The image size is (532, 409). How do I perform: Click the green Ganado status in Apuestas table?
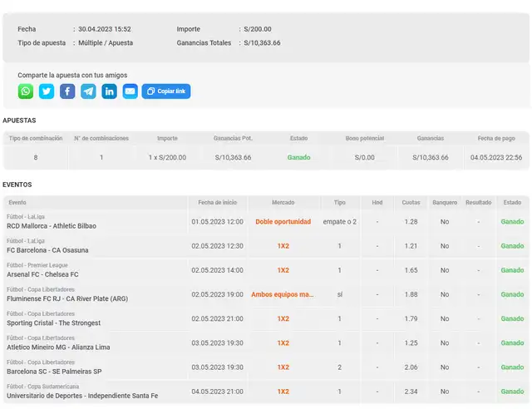point(299,157)
